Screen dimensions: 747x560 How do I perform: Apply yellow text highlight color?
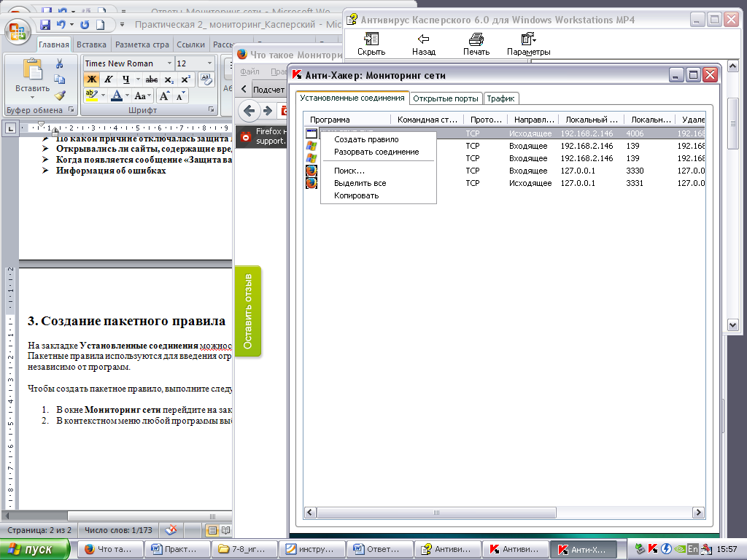[91, 96]
